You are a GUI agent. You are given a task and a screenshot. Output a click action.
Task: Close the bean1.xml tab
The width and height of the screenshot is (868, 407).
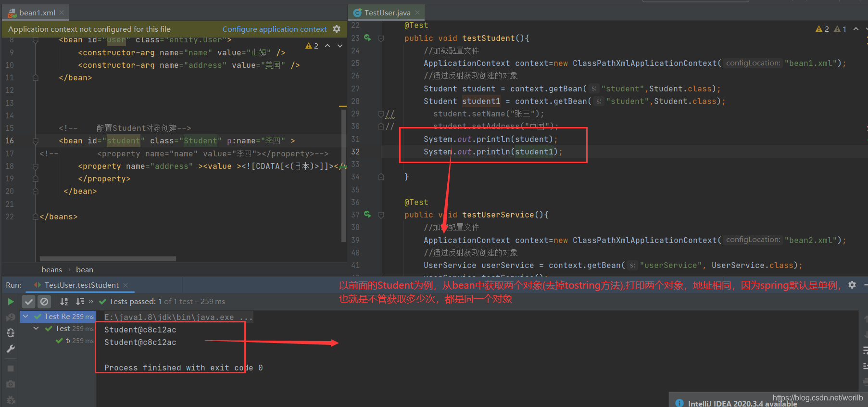coord(62,13)
